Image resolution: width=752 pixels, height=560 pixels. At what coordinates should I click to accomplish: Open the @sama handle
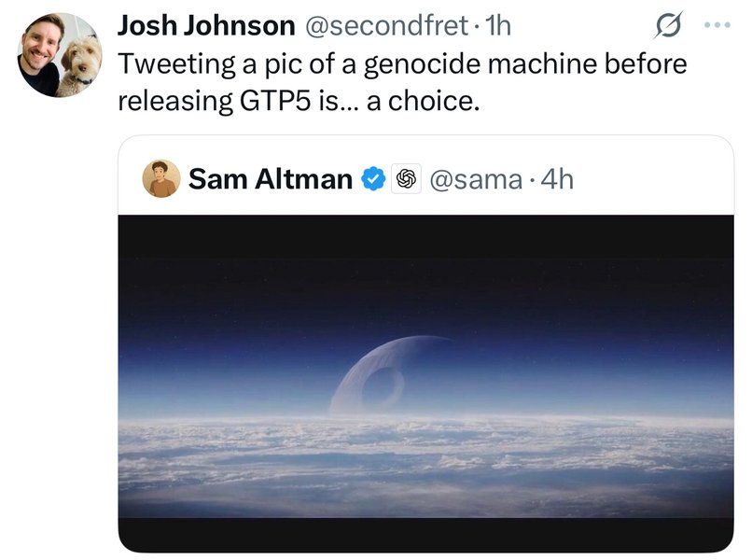pos(475,178)
